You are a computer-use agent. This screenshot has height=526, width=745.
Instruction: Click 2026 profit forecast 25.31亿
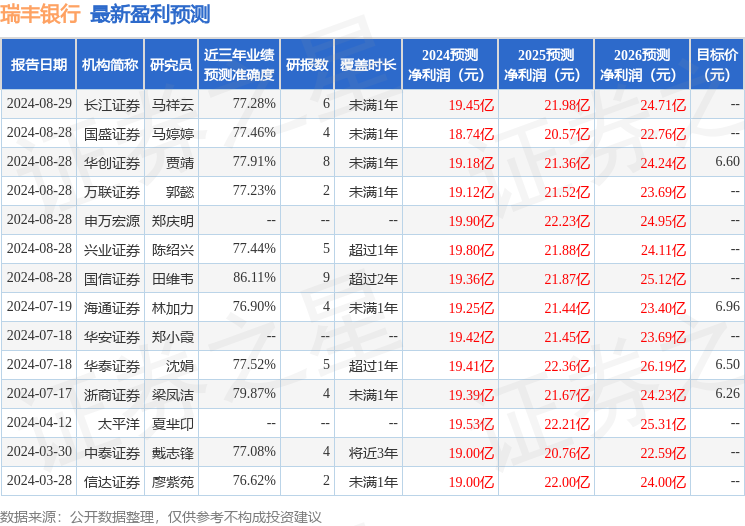(663, 424)
